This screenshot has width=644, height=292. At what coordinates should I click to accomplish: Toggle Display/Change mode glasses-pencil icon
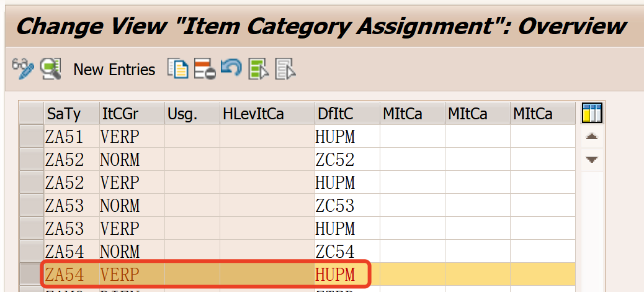point(23,69)
